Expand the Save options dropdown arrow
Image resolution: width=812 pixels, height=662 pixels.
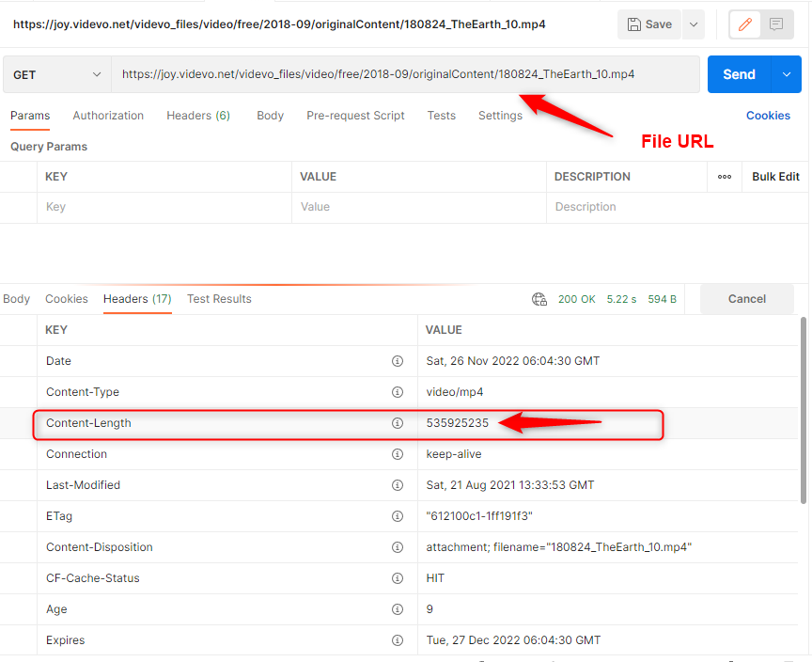point(694,24)
